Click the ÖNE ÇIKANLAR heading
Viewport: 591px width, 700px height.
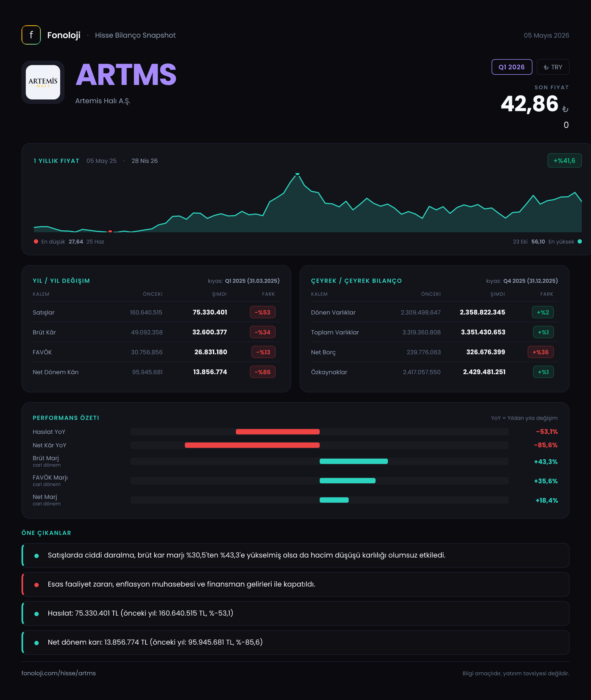click(x=46, y=533)
